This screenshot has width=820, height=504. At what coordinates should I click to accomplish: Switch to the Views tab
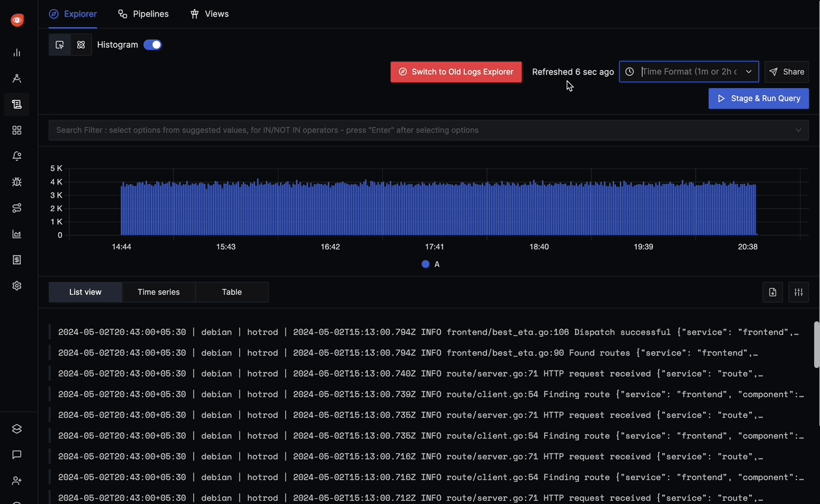coord(209,14)
